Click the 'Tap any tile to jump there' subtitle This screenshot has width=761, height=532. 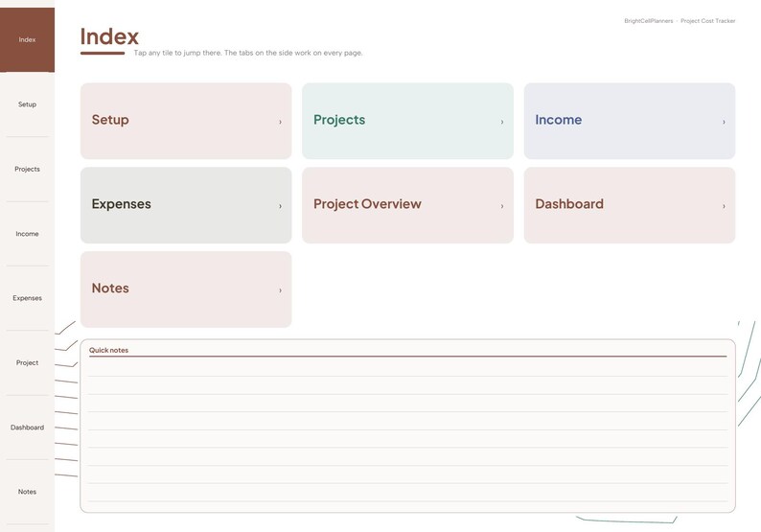point(248,53)
